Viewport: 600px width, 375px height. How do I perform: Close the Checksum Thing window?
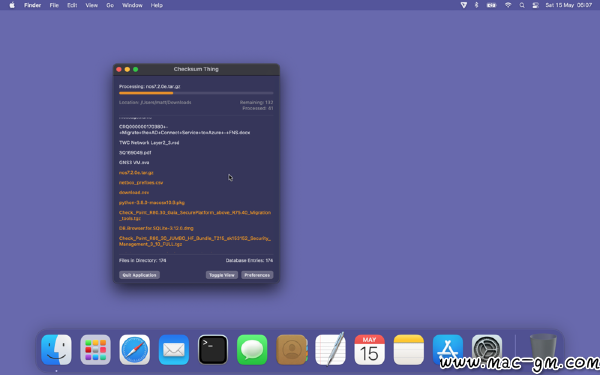pyautogui.click(x=119, y=69)
